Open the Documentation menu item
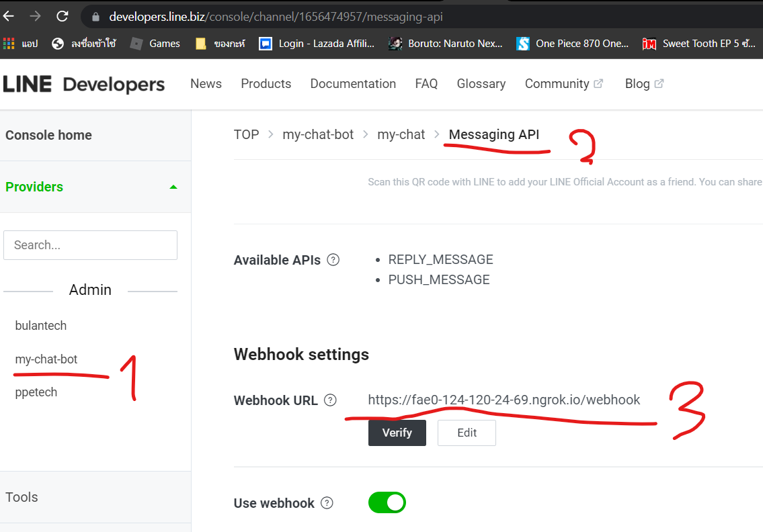The width and height of the screenshot is (763, 532). coord(353,83)
